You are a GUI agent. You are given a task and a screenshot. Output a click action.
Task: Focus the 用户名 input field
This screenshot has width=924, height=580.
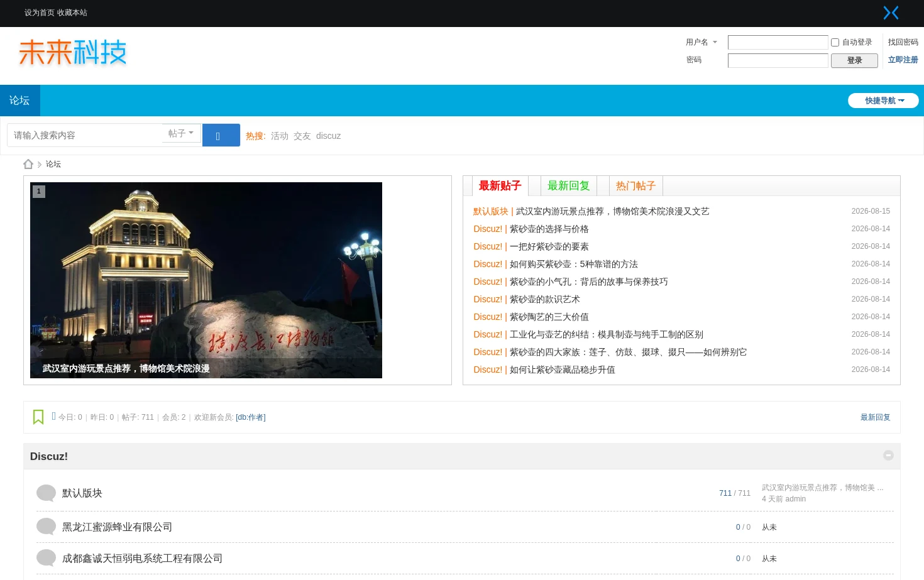[778, 42]
